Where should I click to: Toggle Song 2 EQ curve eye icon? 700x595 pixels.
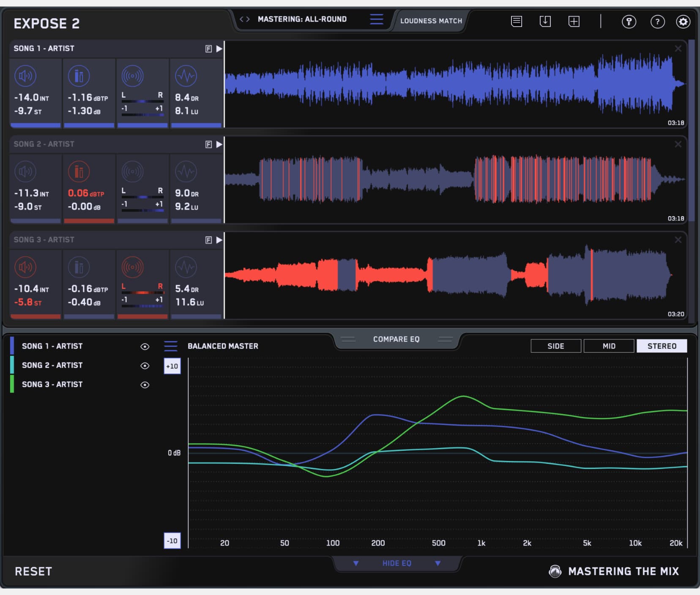click(x=145, y=366)
